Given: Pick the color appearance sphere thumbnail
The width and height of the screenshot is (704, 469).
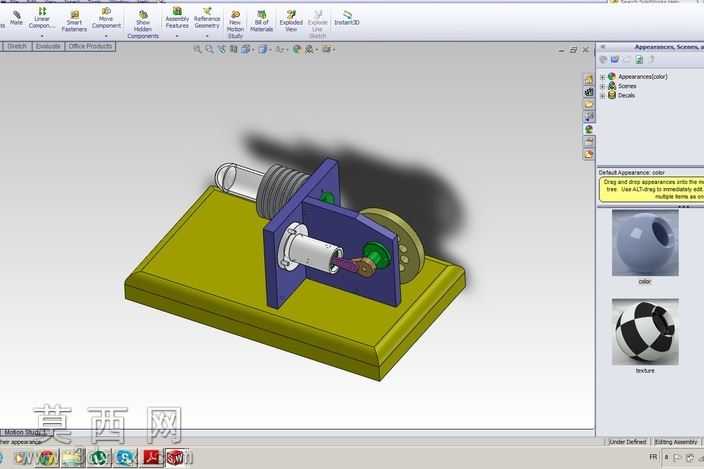Looking at the screenshot, I should 645,243.
